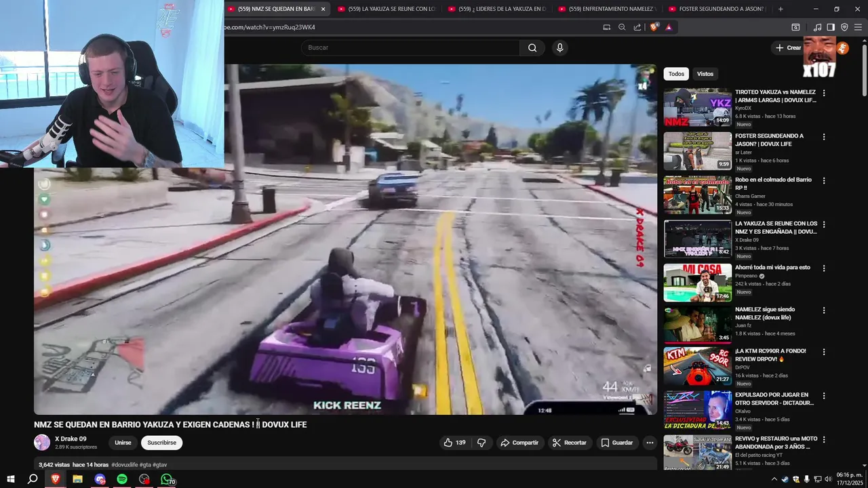Click the volume speaker tray icon
The height and width of the screenshot is (488, 868).
point(828,479)
